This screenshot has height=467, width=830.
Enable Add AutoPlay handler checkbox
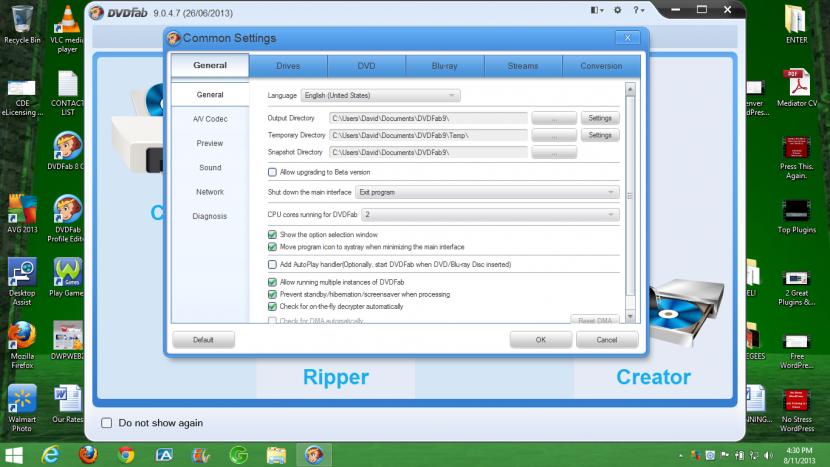tap(272, 264)
